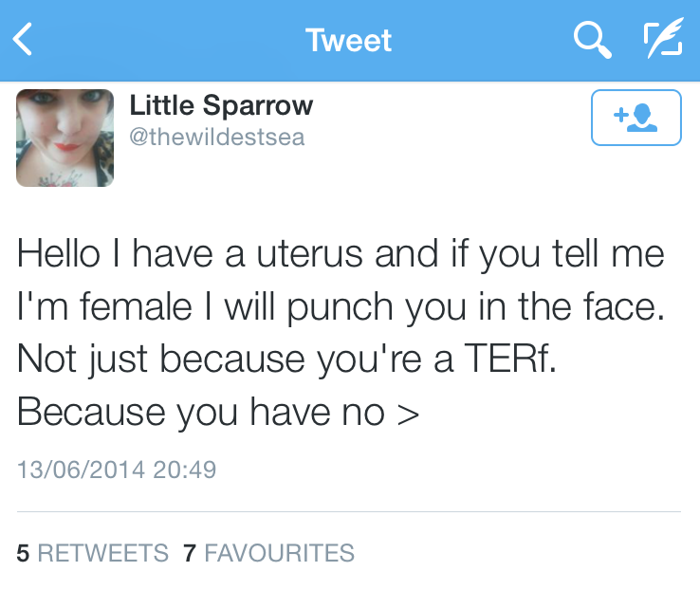View the FAVOURITES list
This screenshot has height=590, width=700.
click(279, 552)
